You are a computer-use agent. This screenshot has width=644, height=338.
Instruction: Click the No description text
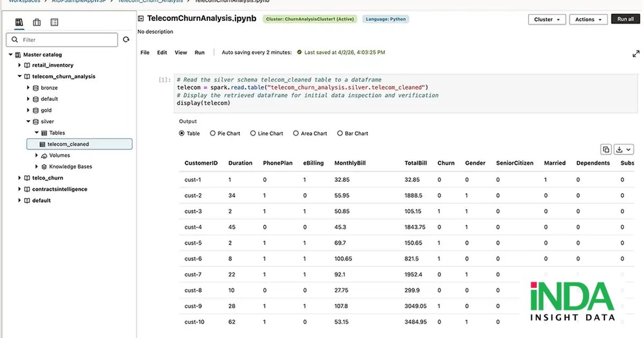(155, 32)
